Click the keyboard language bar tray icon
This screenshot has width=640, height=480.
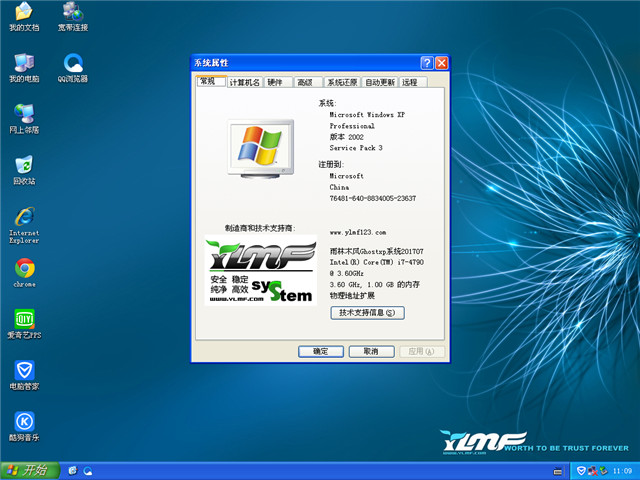point(558,471)
